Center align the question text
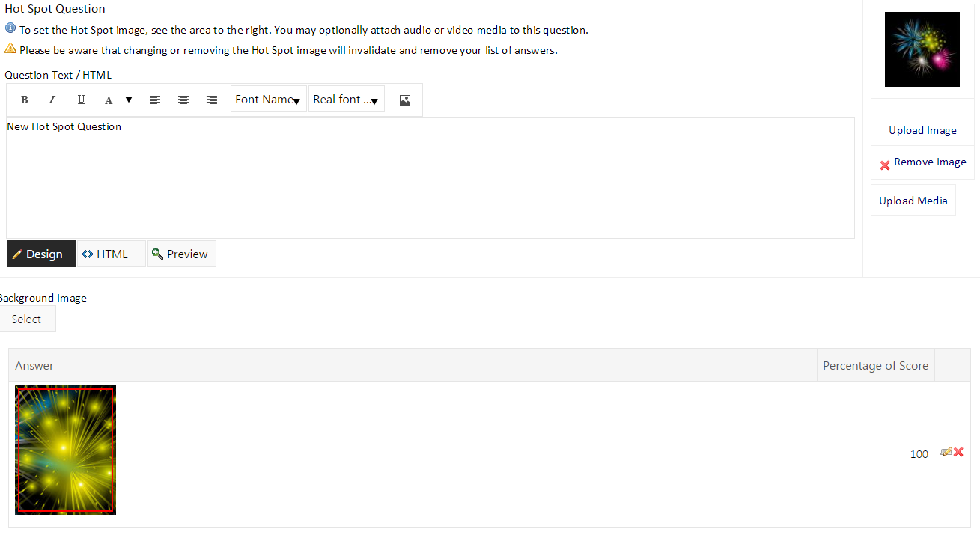The image size is (980, 535). click(183, 100)
